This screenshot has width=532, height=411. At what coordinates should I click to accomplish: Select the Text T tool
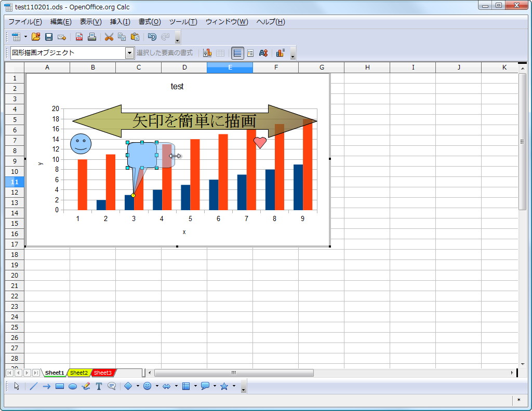pyautogui.click(x=99, y=386)
